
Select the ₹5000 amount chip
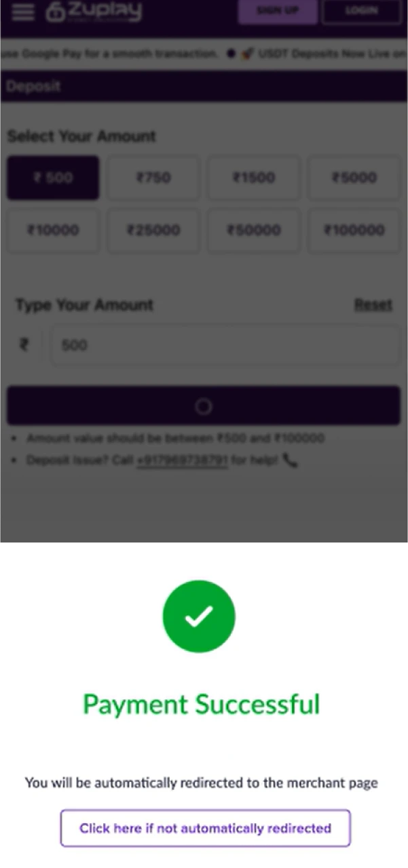(x=354, y=178)
